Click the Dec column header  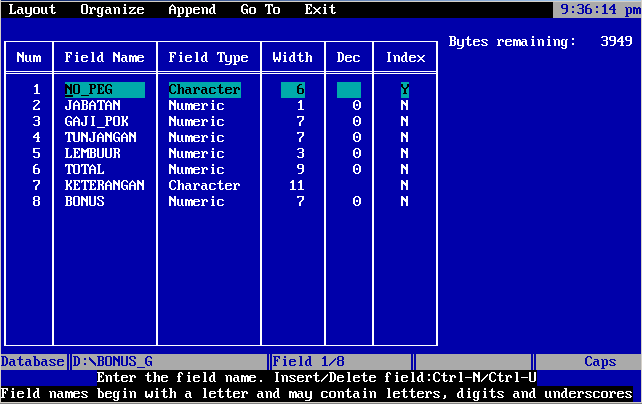(x=349, y=57)
